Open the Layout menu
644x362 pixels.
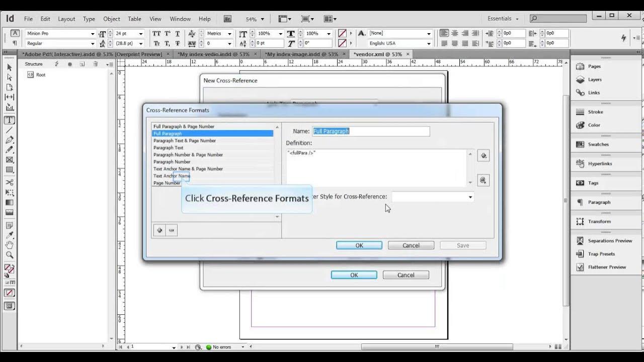click(66, 19)
